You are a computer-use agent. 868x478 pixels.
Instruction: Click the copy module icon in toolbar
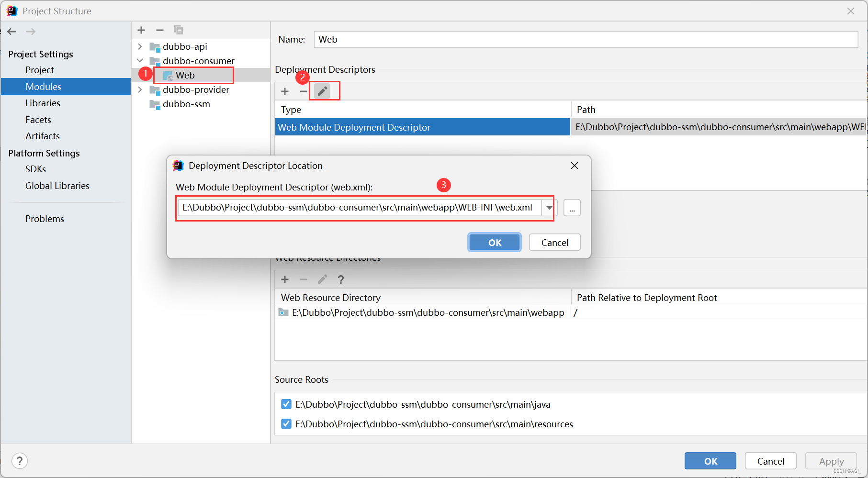click(x=179, y=30)
